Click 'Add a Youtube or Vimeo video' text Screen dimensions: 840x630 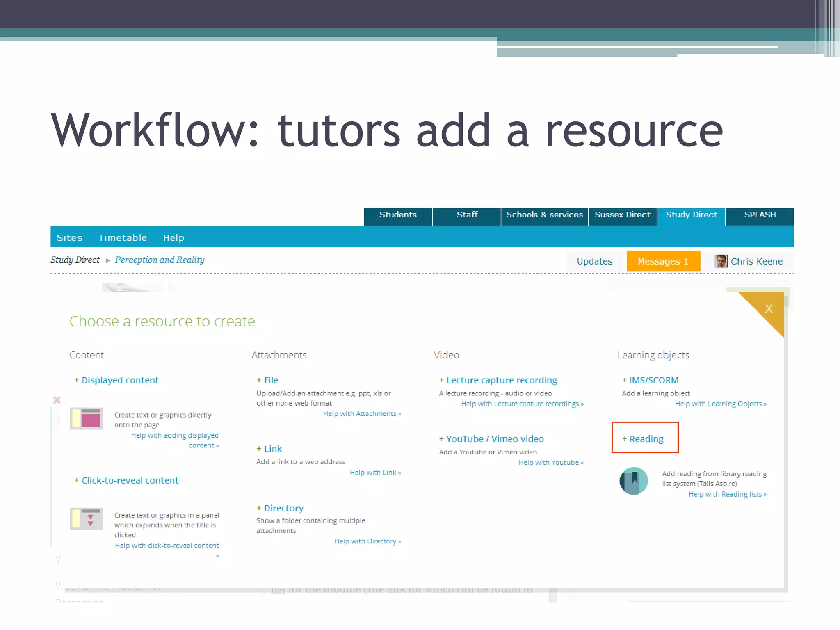coord(488,452)
